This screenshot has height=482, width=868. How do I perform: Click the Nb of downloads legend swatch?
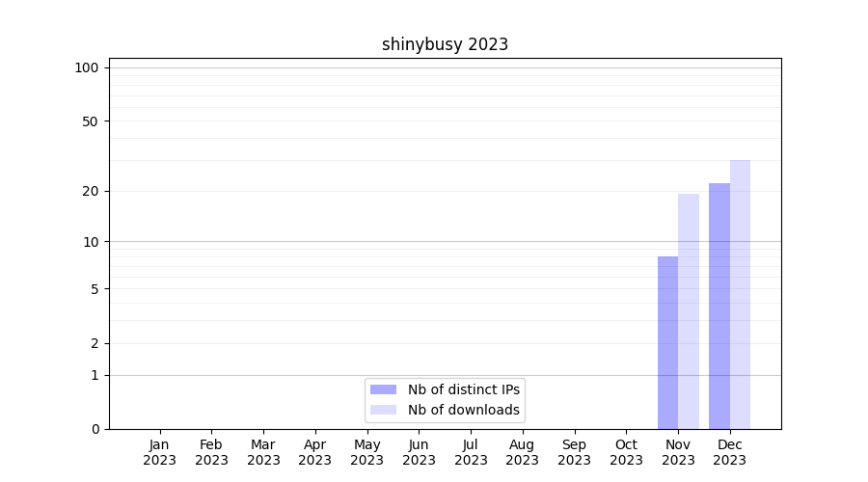pyautogui.click(x=383, y=410)
